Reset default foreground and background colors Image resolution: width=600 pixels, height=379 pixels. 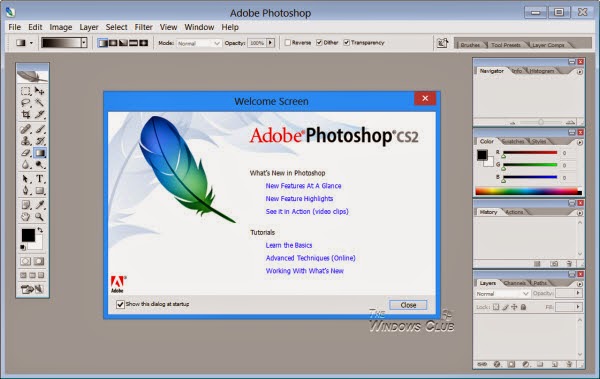tap(23, 248)
